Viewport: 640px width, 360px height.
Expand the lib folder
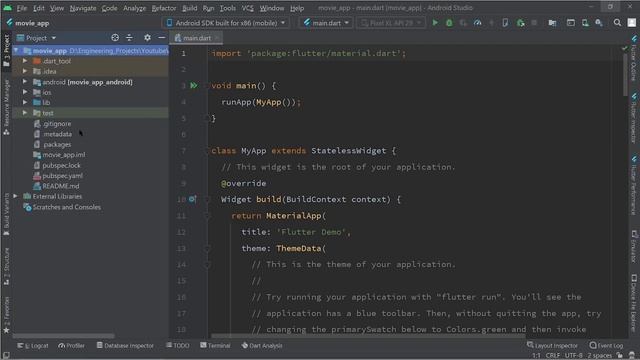(x=25, y=102)
